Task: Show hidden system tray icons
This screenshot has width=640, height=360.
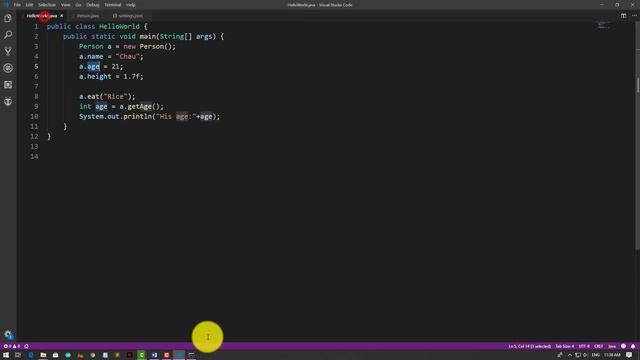Action: 570,355
